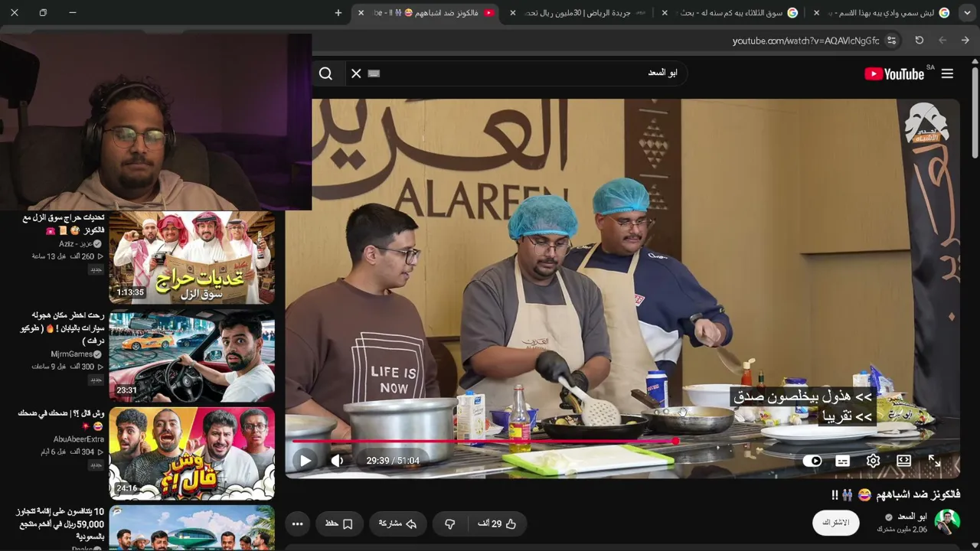Switch to the فالكونز ضد اشباههم YouTube tab
This screenshot has width=980, height=551.
coord(426,13)
